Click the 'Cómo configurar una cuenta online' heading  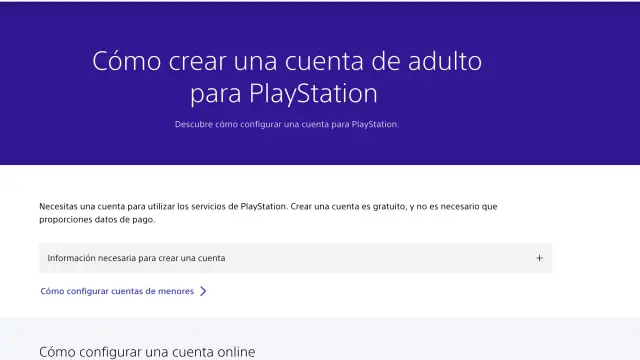pyautogui.click(x=147, y=351)
